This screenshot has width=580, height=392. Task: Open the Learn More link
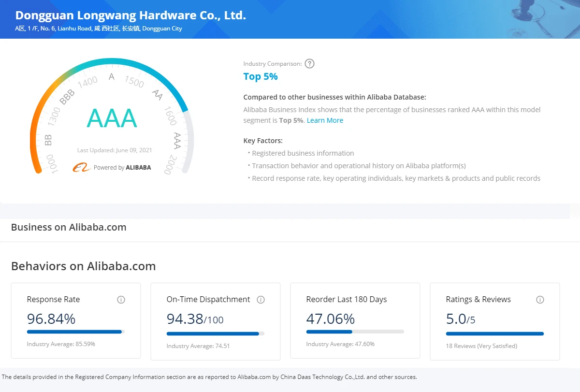click(x=325, y=120)
